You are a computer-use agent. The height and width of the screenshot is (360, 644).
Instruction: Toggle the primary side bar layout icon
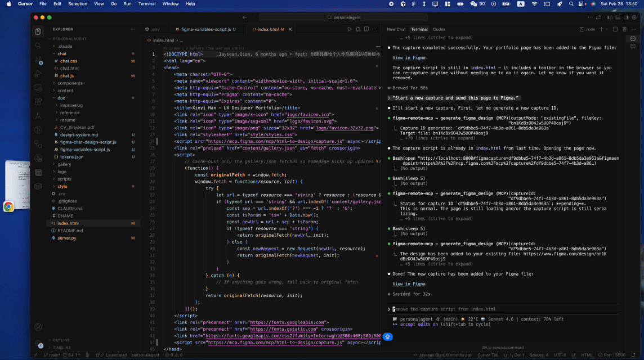point(610,17)
